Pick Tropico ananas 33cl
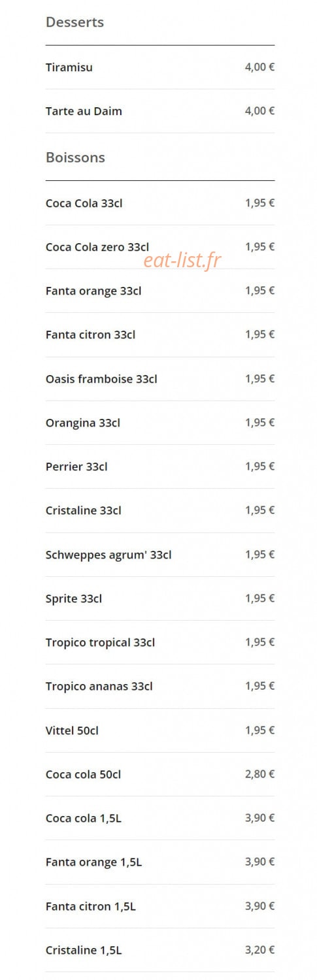The height and width of the screenshot is (980, 317). click(160, 686)
